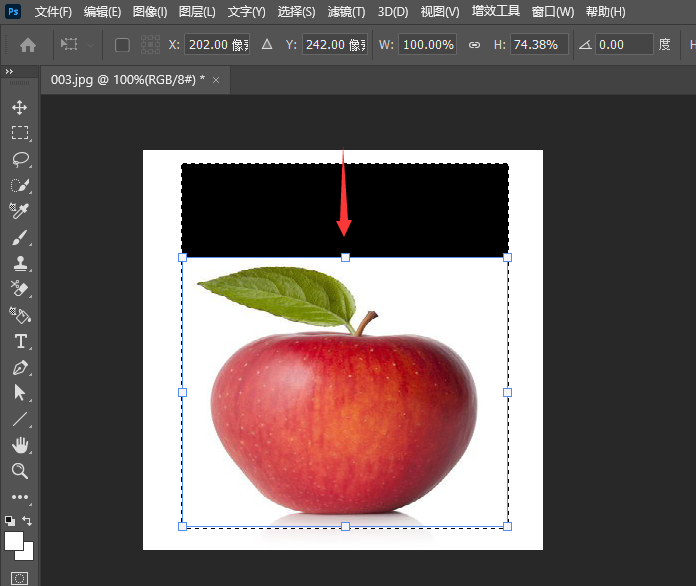Screen dimensions: 696x586
Task: Select the Zoom tool
Action: [x=20, y=471]
